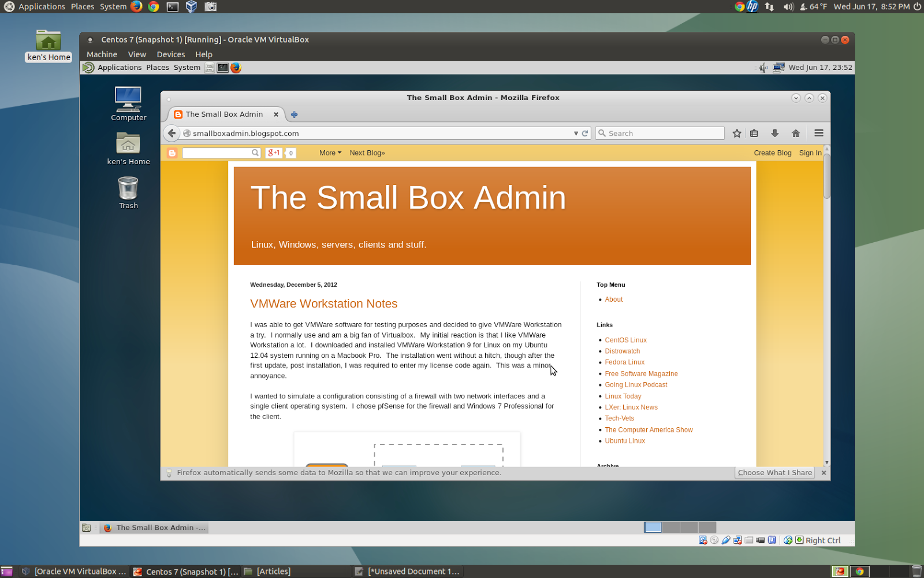Select ken's Home folder on guest desktop

point(128,149)
